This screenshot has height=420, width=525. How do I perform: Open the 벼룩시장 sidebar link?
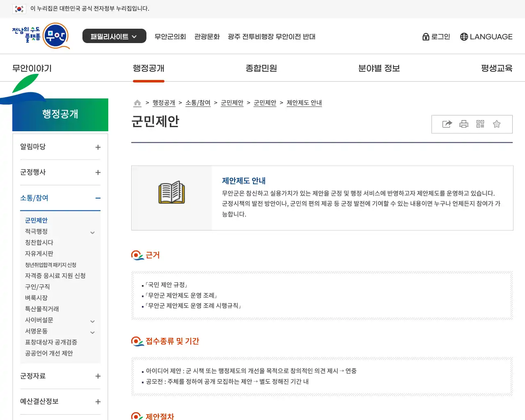click(x=36, y=298)
